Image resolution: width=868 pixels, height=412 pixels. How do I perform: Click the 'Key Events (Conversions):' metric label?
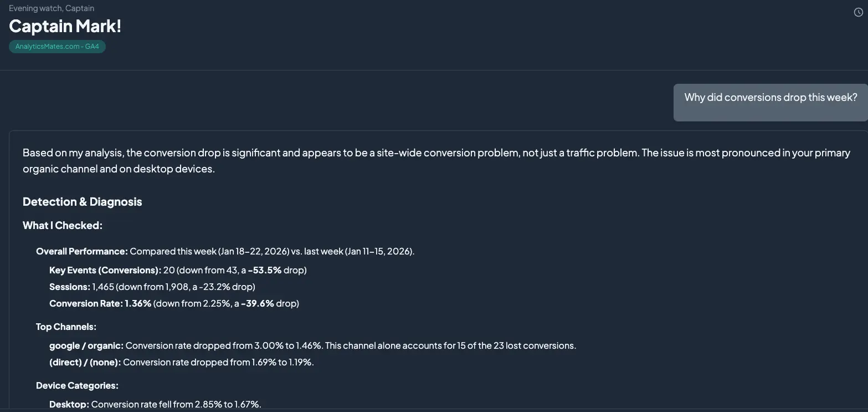(x=105, y=269)
